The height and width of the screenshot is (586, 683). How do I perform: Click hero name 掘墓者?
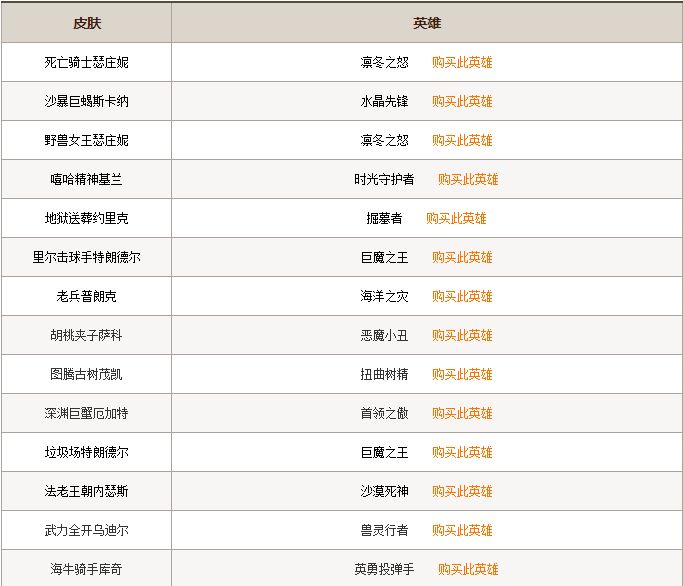coord(384,218)
